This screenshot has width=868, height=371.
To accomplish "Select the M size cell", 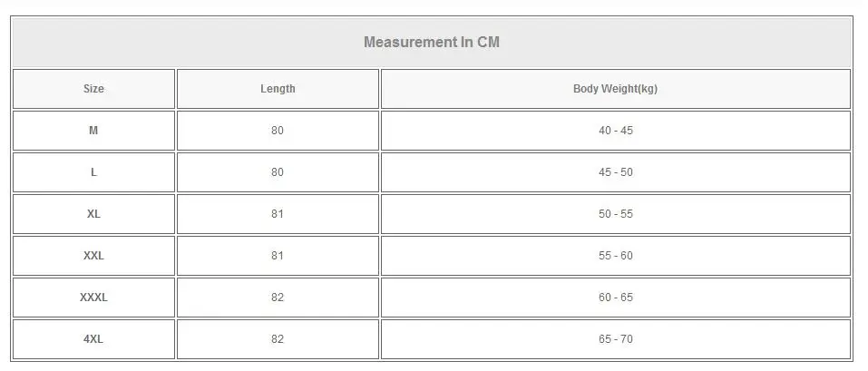I will pyautogui.click(x=93, y=131).
